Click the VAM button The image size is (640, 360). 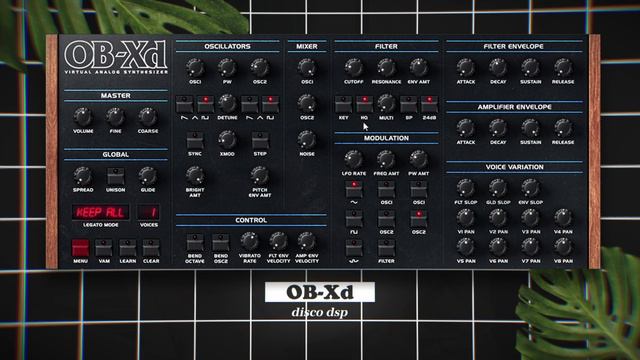click(104, 248)
